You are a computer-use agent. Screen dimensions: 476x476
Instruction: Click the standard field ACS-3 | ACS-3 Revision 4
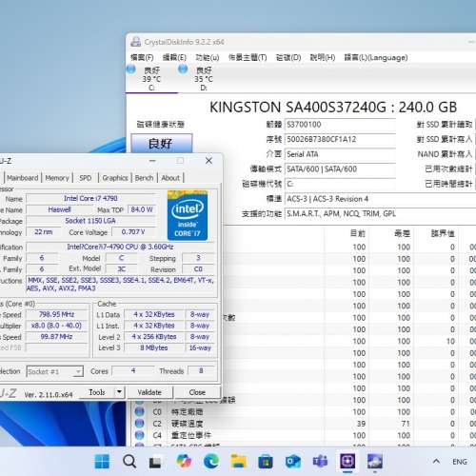(x=380, y=199)
